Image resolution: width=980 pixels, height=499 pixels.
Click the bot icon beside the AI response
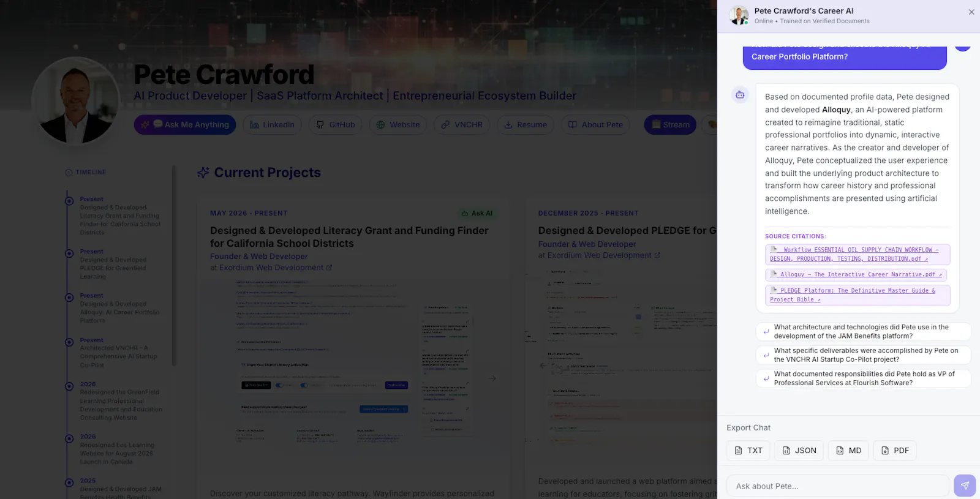pos(740,95)
